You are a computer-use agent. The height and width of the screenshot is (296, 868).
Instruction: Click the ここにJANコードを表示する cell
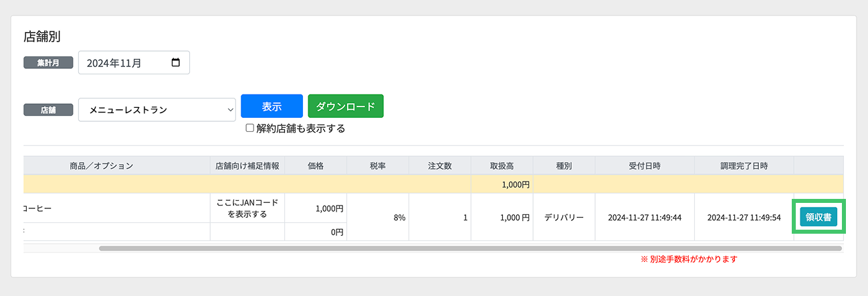[x=247, y=208]
